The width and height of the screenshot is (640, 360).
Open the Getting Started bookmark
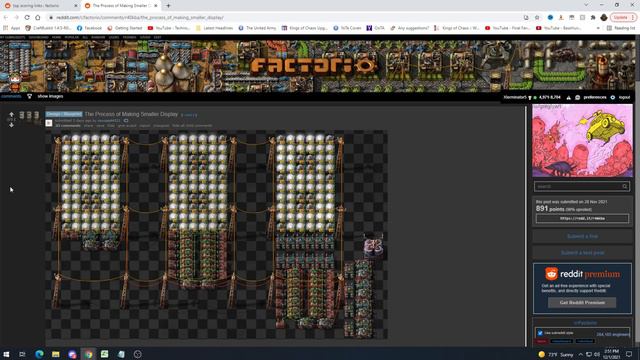[125, 28]
